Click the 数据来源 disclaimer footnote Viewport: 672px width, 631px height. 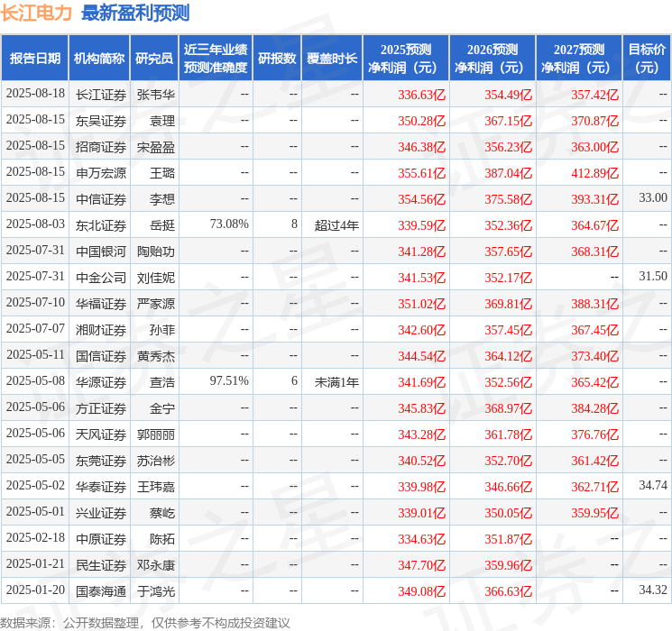pyautogui.click(x=145, y=623)
